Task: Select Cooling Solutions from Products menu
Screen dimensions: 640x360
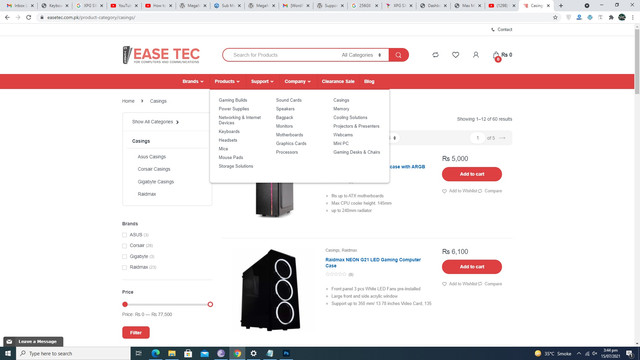Action: click(350, 117)
